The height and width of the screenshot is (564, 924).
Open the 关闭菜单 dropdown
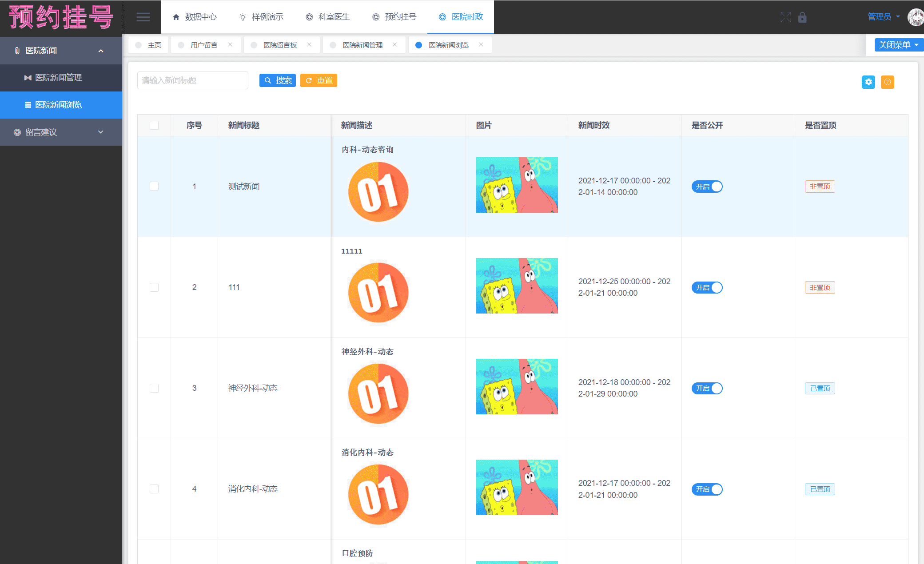tap(898, 45)
